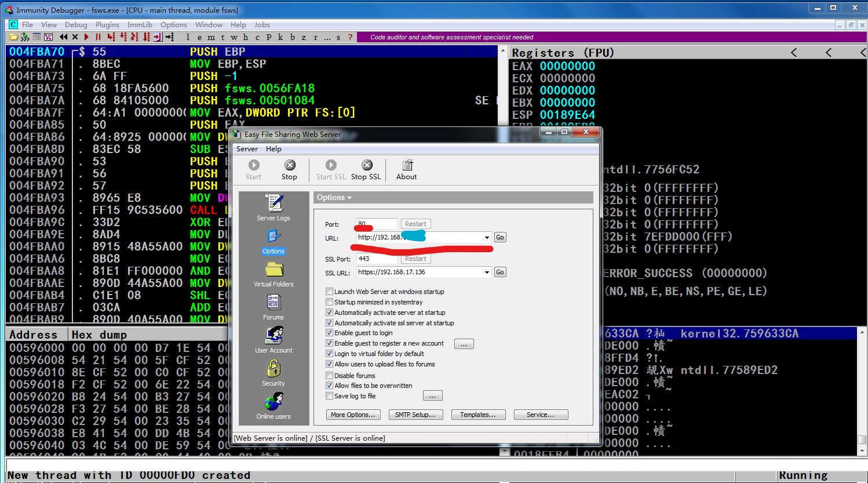
Task: Open User Account panel in sidebar
Action: [x=273, y=340]
